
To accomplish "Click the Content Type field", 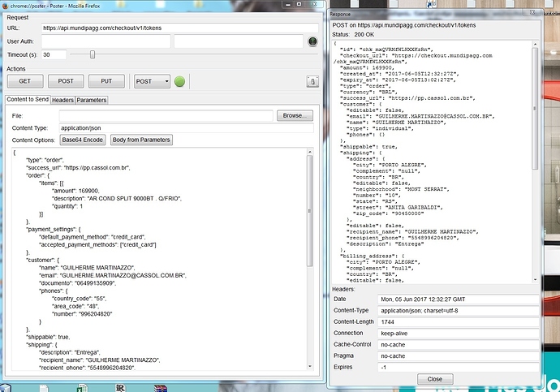I will (x=186, y=127).
